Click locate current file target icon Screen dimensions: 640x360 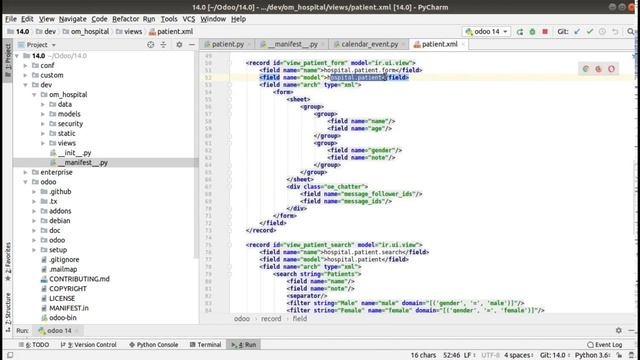click(x=151, y=44)
